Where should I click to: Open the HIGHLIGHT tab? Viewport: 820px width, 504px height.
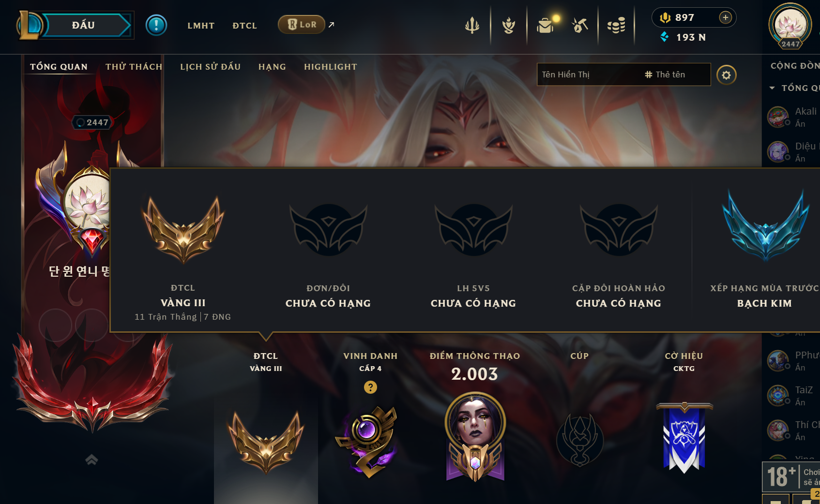click(331, 67)
